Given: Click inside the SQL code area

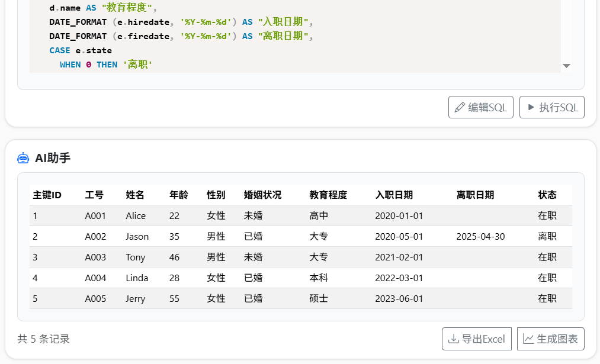Looking at the screenshot, I should 237,36.
